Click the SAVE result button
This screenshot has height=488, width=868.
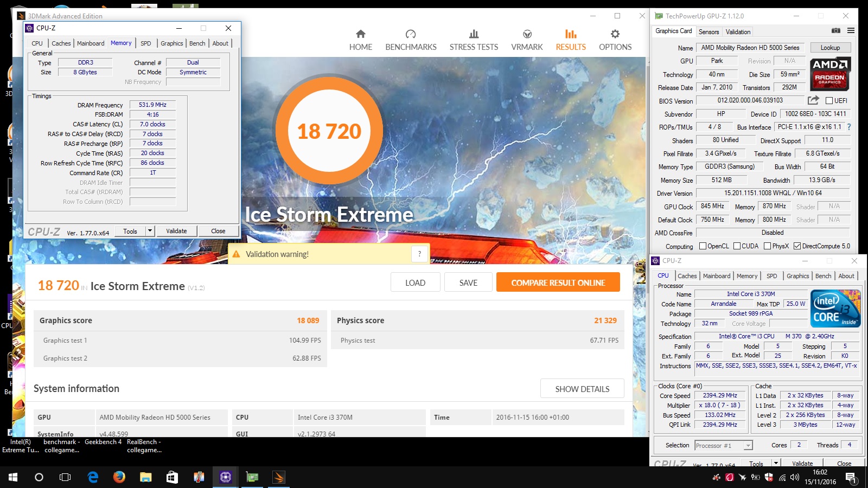469,282
